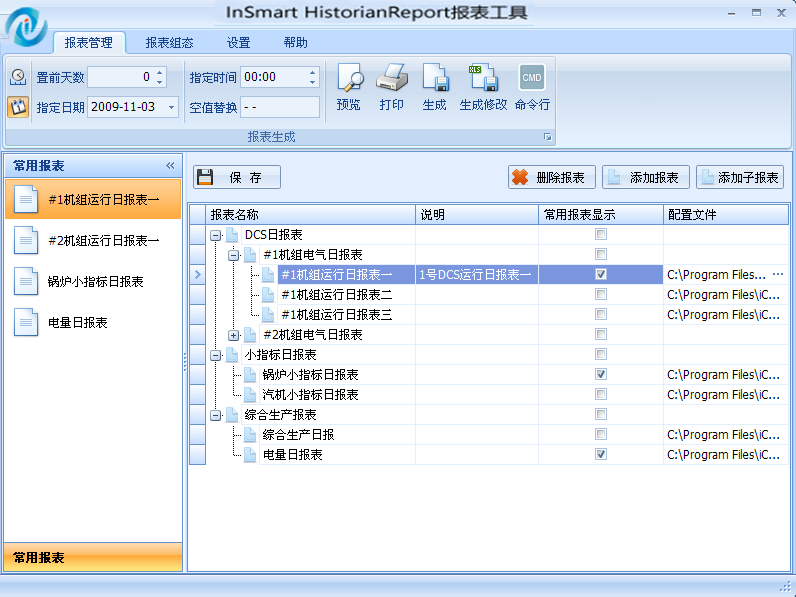The height and width of the screenshot is (597, 796).
Task: Increase 置前天数 with the up arrow
Action: tap(159, 73)
